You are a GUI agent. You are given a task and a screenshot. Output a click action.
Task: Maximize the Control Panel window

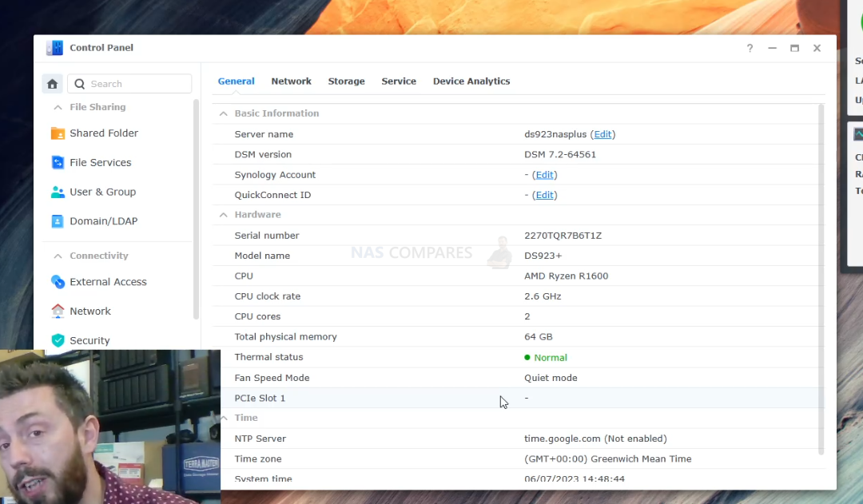(795, 48)
